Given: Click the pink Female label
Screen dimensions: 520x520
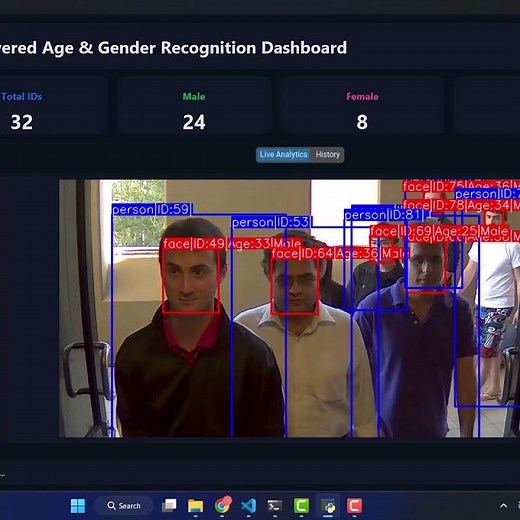Looking at the screenshot, I should point(362,97).
